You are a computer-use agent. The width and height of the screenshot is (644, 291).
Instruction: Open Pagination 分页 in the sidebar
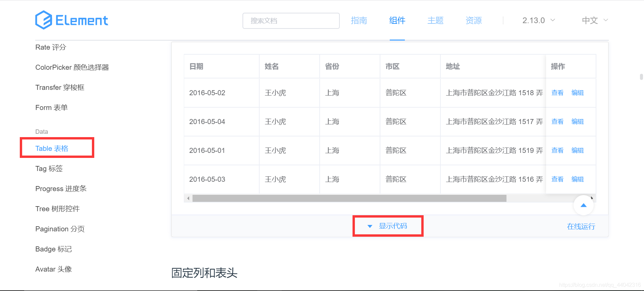tap(60, 229)
